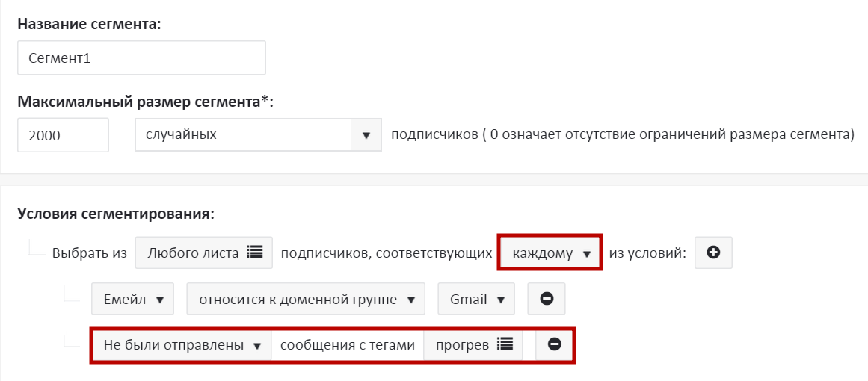Add a new condition with plus icon

click(x=713, y=253)
